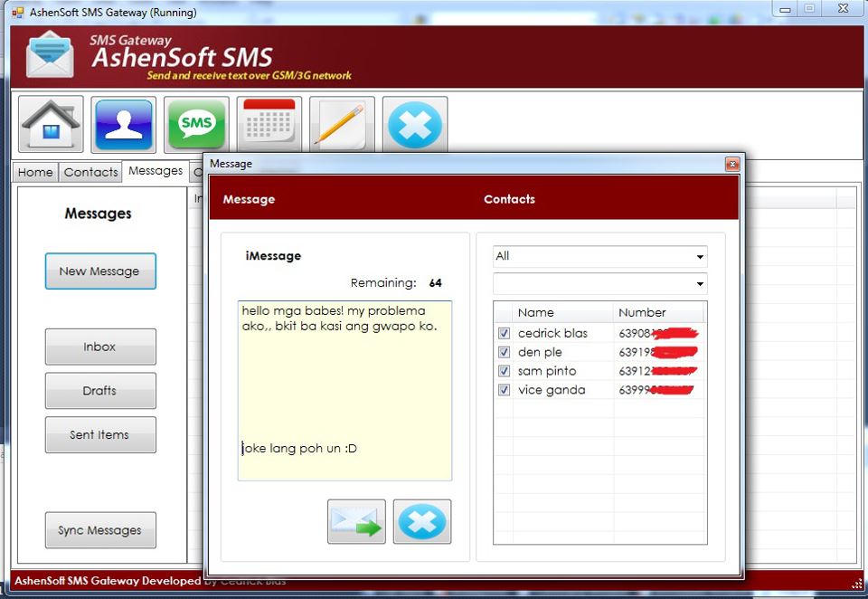
Task: Sort contacts by the Number column header
Action: pos(658,312)
